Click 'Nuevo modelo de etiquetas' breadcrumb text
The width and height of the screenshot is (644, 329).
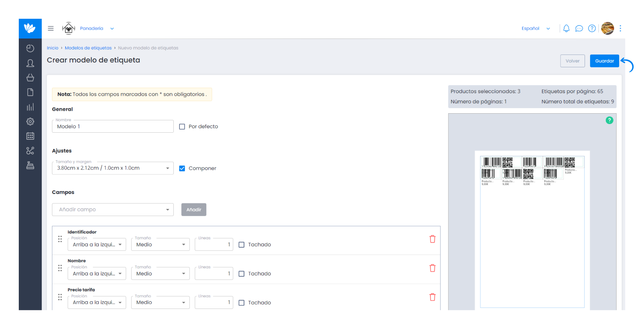pos(148,48)
